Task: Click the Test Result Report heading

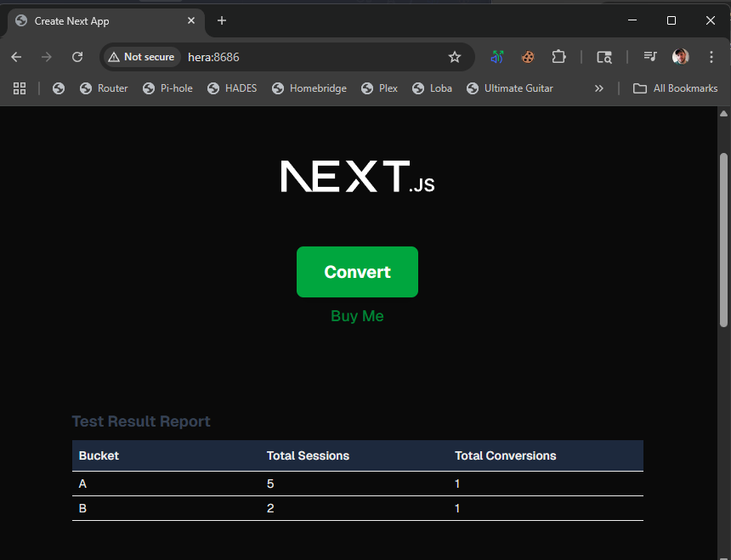Action: [141, 421]
